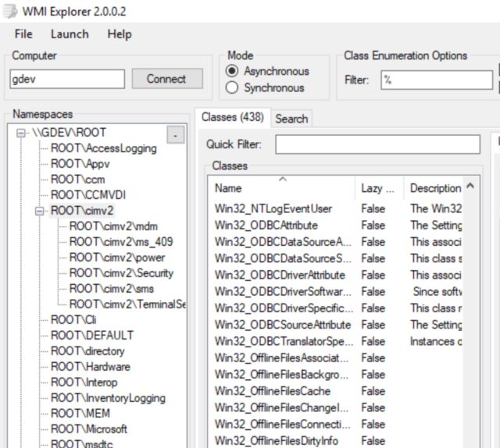Select the ROOT\Cli namespace
This screenshot has width=500, height=448.
pyautogui.click(x=73, y=320)
